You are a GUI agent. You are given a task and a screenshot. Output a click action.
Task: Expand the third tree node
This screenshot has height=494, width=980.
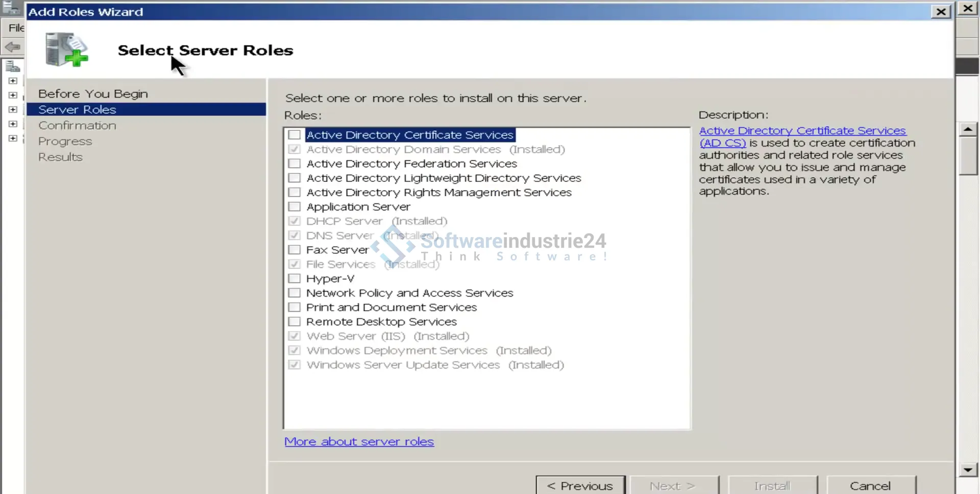(13, 109)
